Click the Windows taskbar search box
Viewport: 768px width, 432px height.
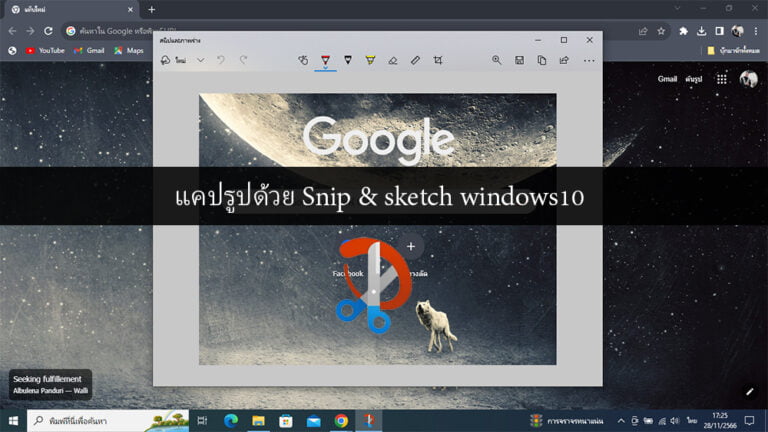[x=108, y=421]
